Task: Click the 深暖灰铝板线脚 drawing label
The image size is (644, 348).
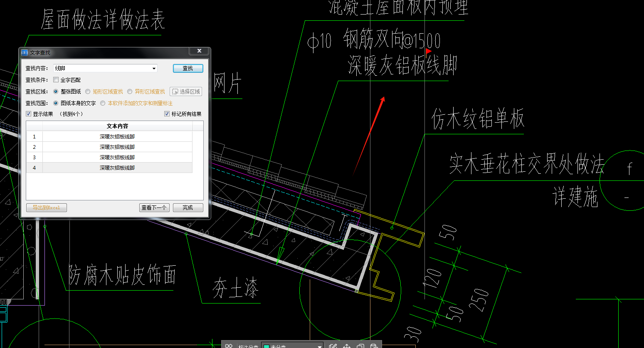Action: click(402, 66)
